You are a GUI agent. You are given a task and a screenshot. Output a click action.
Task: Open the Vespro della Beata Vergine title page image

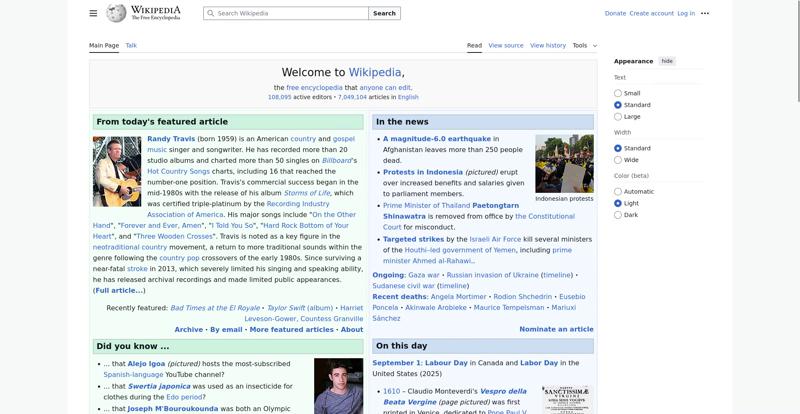[565, 400]
